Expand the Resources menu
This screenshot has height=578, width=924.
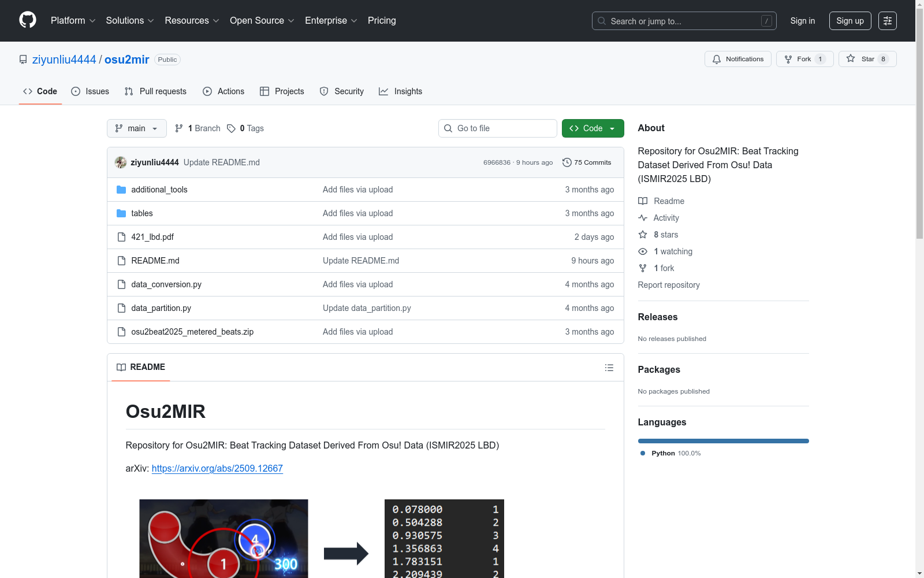(192, 21)
